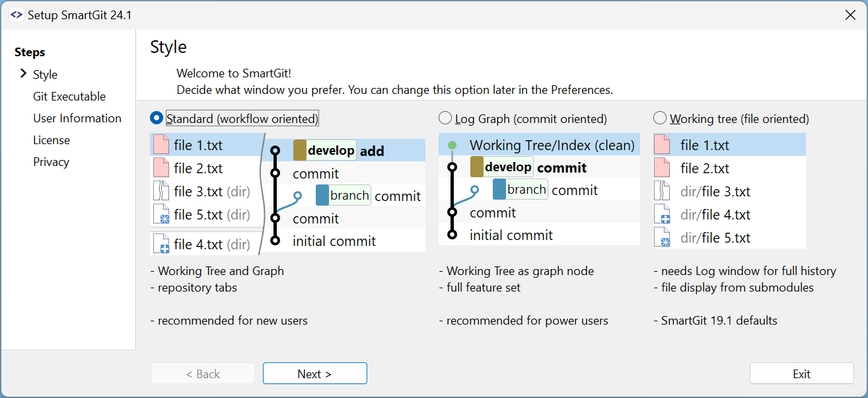Click the olive color swatch on the develop label

pos(300,150)
